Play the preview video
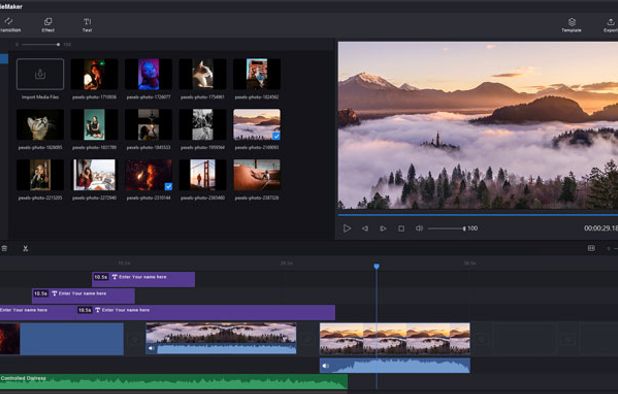Image resolution: width=618 pixels, height=394 pixels. click(346, 228)
